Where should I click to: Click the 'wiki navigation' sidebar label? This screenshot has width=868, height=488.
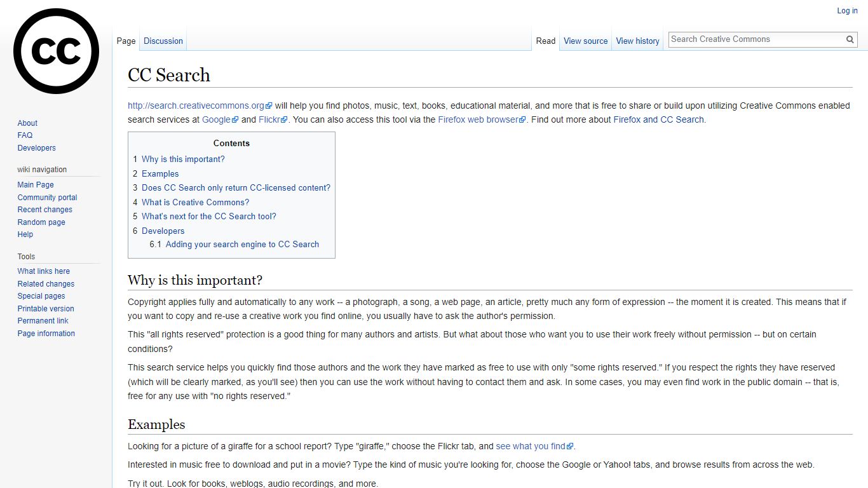[42, 170]
